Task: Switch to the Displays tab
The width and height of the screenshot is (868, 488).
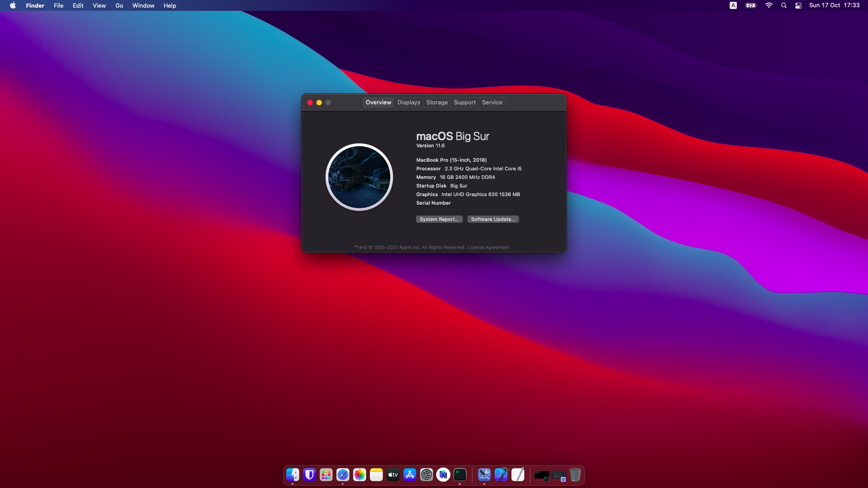Action: click(409, 103)
